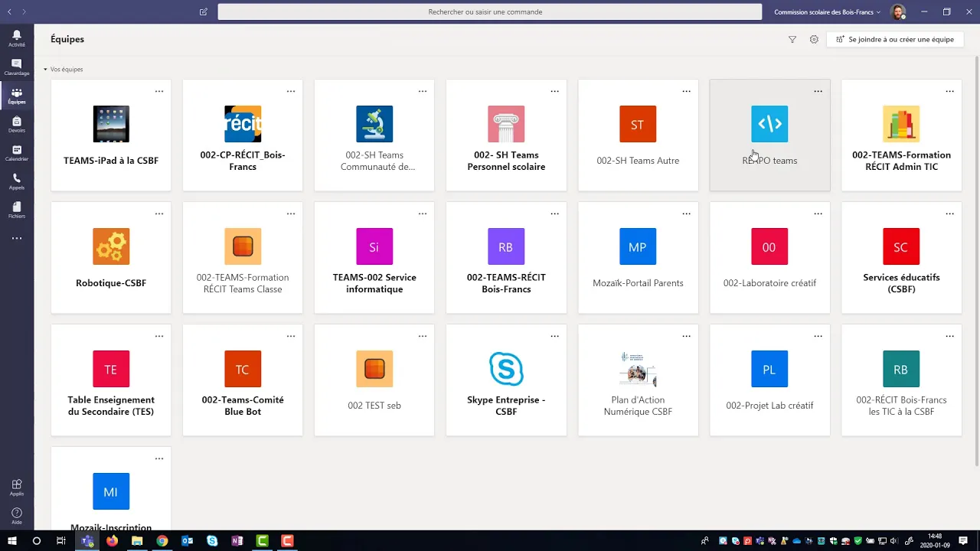Open more options for Robotique-CSBF card
This screenshot has height=551, width=980.
[159, 214]
